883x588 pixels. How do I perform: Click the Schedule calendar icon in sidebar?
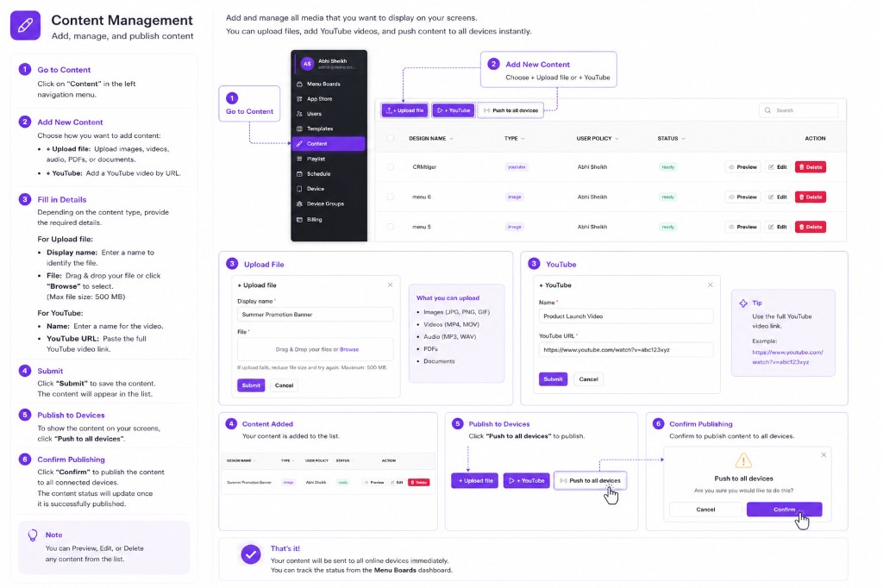[x=299, y=174]
